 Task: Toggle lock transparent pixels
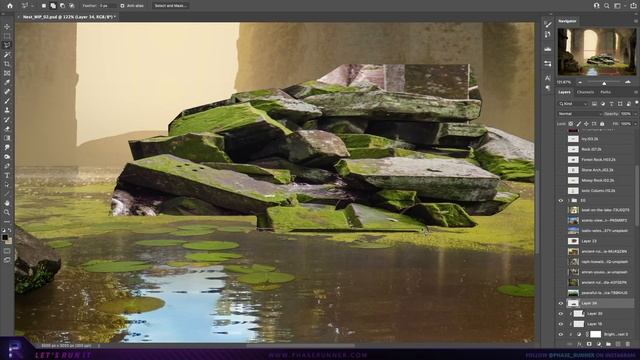click(571, 124)
